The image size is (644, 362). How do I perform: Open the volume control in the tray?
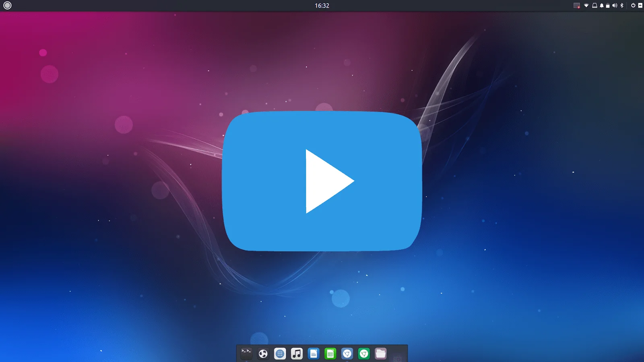[615, 6]
